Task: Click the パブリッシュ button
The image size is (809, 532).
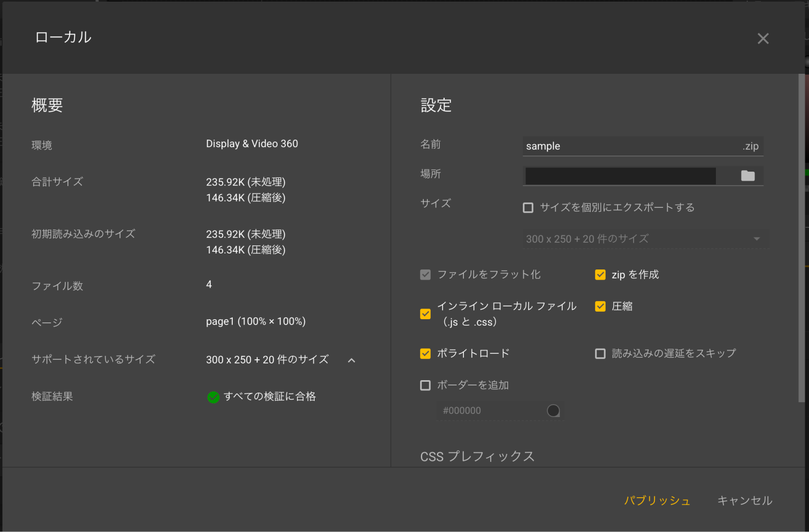Action: [x=657, y=500]
